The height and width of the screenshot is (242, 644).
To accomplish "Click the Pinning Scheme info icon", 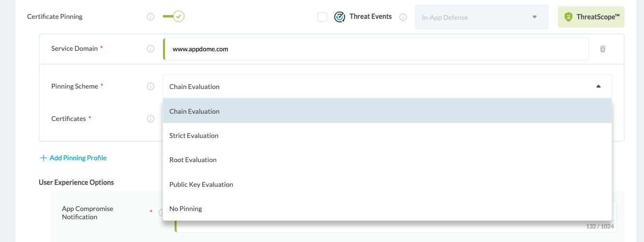I will click(150, 87).
